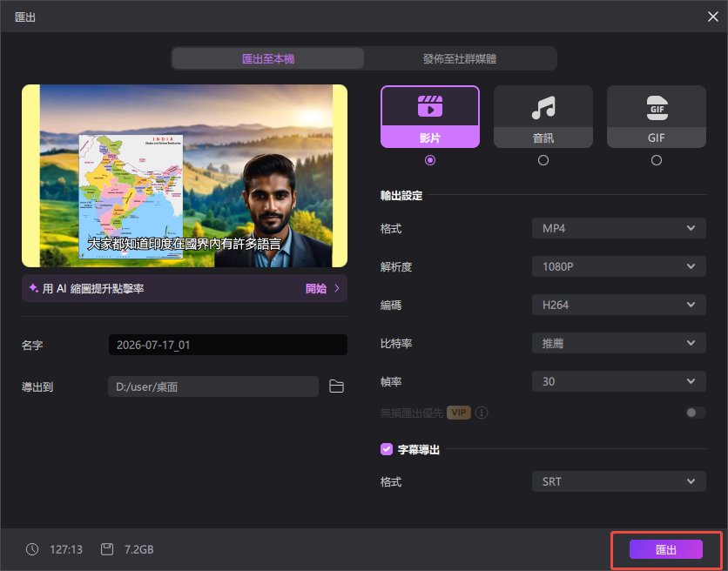The height and width of the screenshot is (571, 728).
Task: Click the info icon next to VIP badge
Action: coord(482,413)
